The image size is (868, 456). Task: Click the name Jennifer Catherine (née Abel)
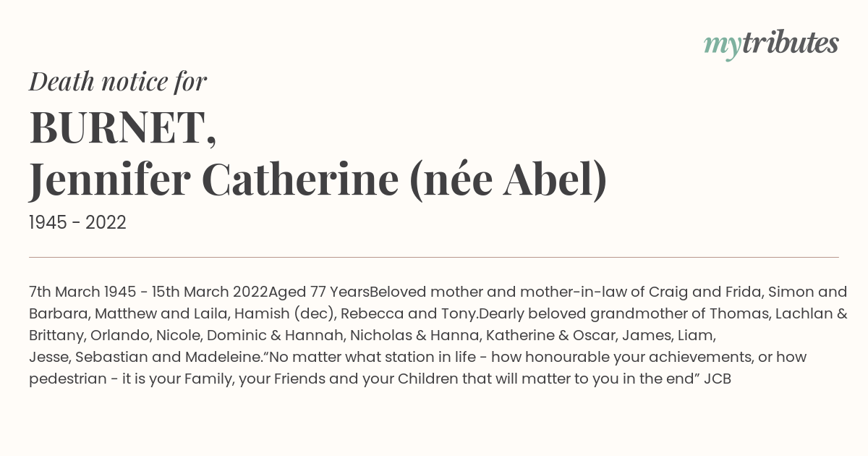(318, 180)
